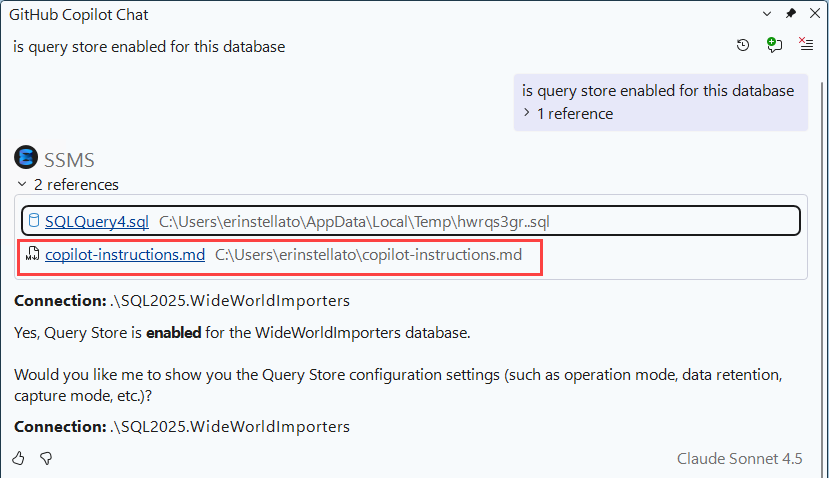Viewport: 829px width, 478px height.
Task: Pin the GitHub Copilot Chat panel
Action: [x=790, y=15]
